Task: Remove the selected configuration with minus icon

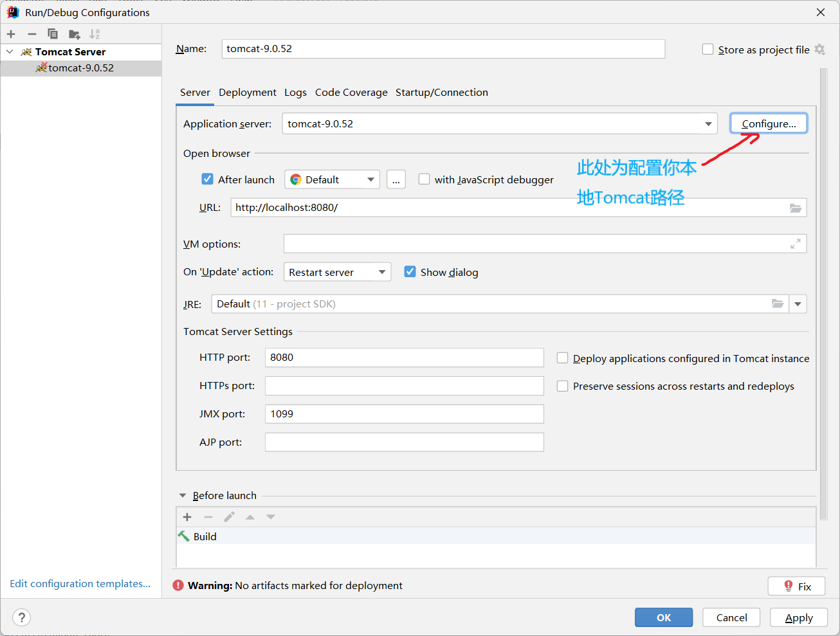Action: click(32, 34)
